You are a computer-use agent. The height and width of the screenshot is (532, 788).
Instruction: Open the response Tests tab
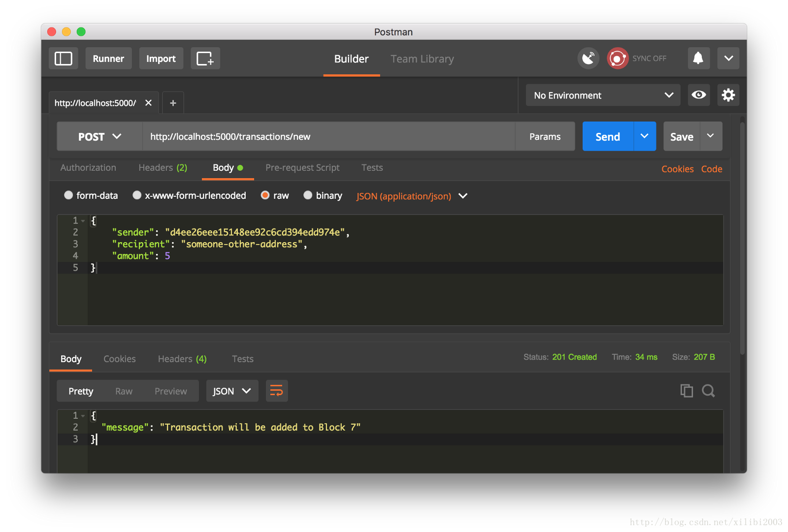coord(242,359)
